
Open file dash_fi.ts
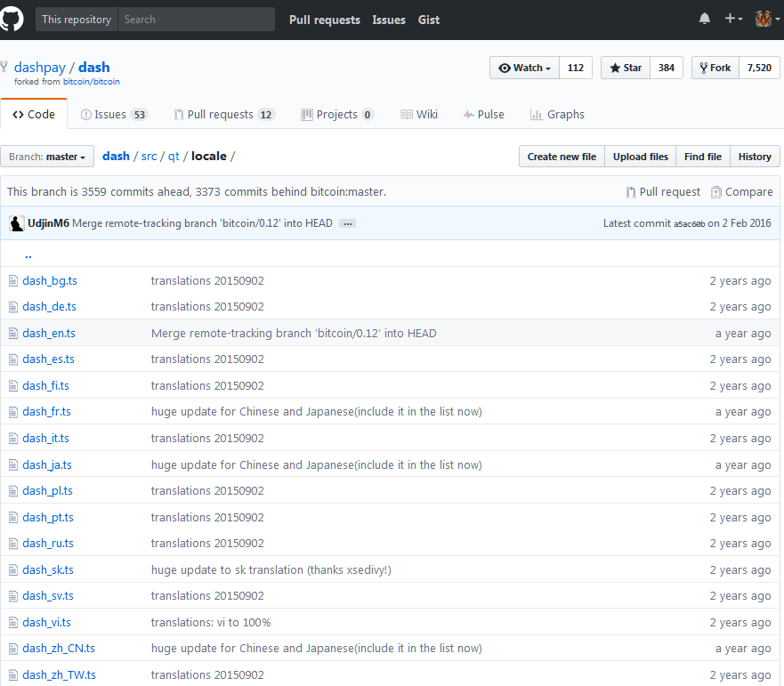[46, 385]
